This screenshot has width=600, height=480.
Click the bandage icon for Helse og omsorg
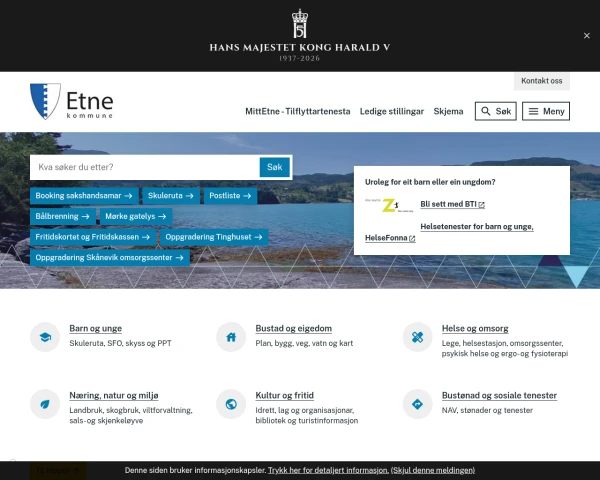[417, 337]
